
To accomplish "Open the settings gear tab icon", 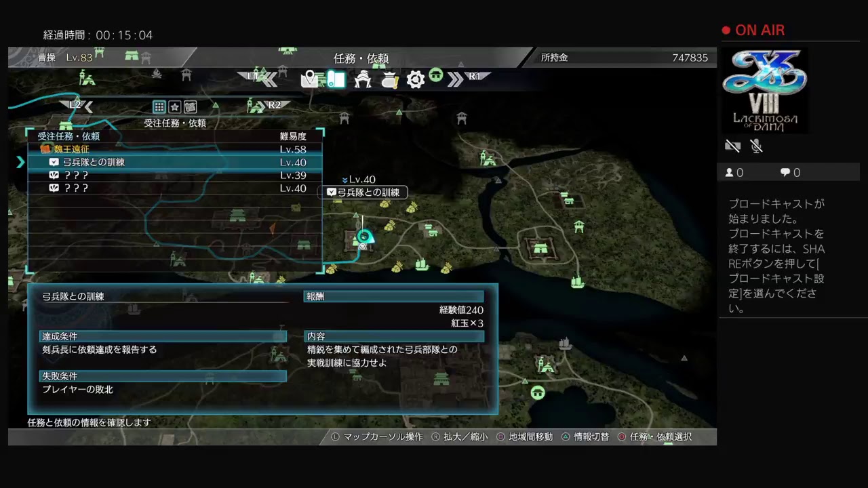I will tap(415, 80).
